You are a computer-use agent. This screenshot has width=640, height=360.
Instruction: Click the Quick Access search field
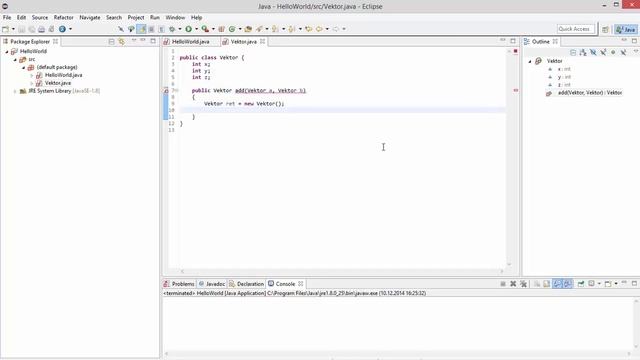(x=576, y=29)
